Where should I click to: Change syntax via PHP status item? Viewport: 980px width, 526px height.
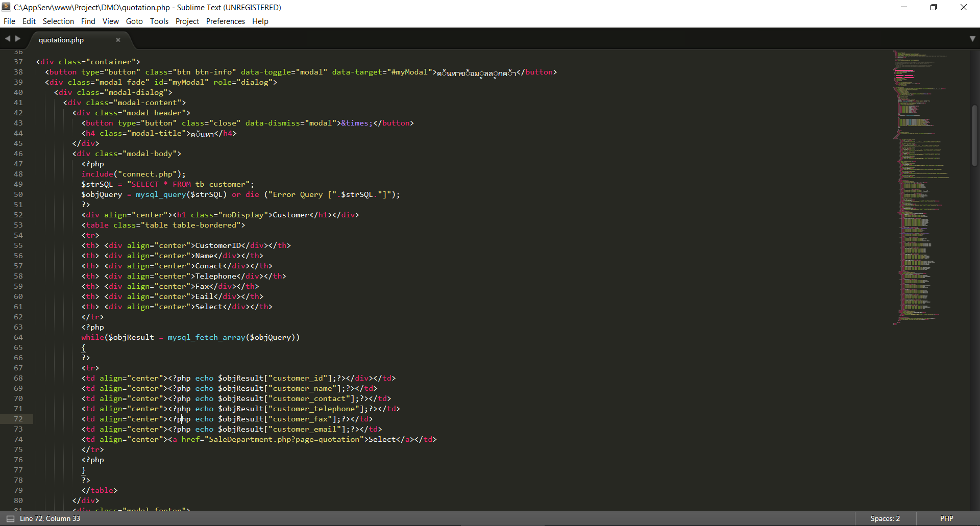click(946, 518)
